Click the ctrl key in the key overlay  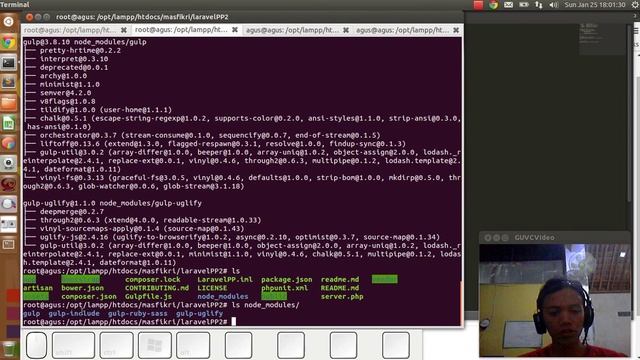[116, 345]
